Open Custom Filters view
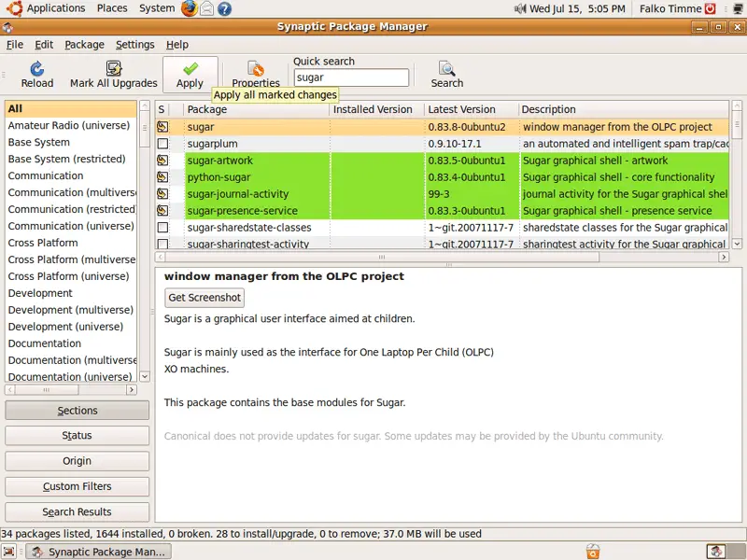This screenshot has width=747, height=560. point(78,486)
